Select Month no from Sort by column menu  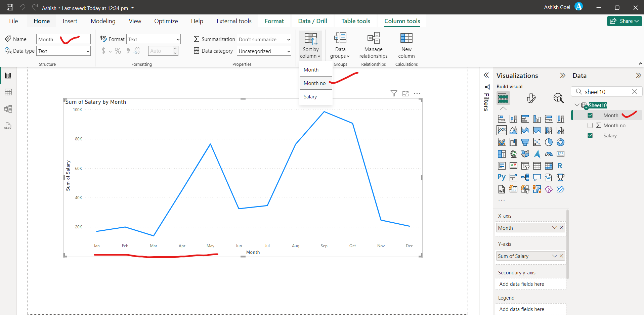pos(315,83)
